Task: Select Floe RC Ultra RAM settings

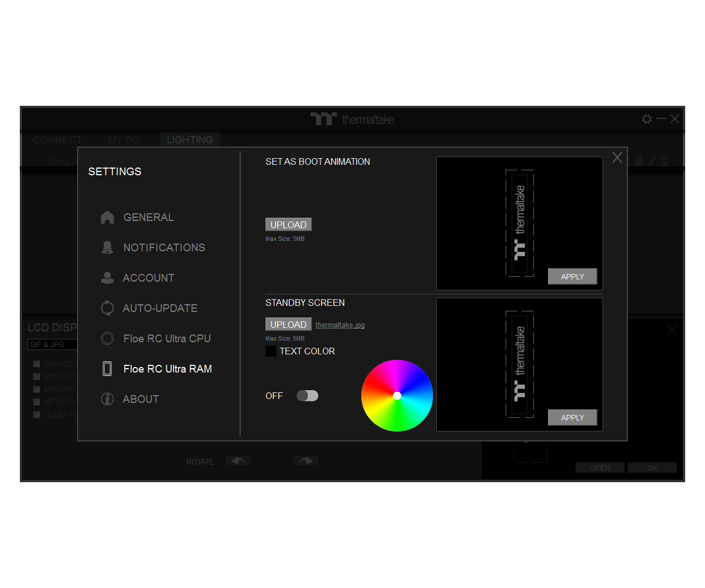Action: tap(167, 369)
